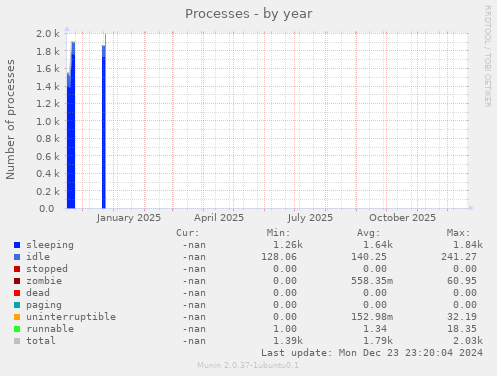Click the 'uninterruptible' legend label

(71, 317)
